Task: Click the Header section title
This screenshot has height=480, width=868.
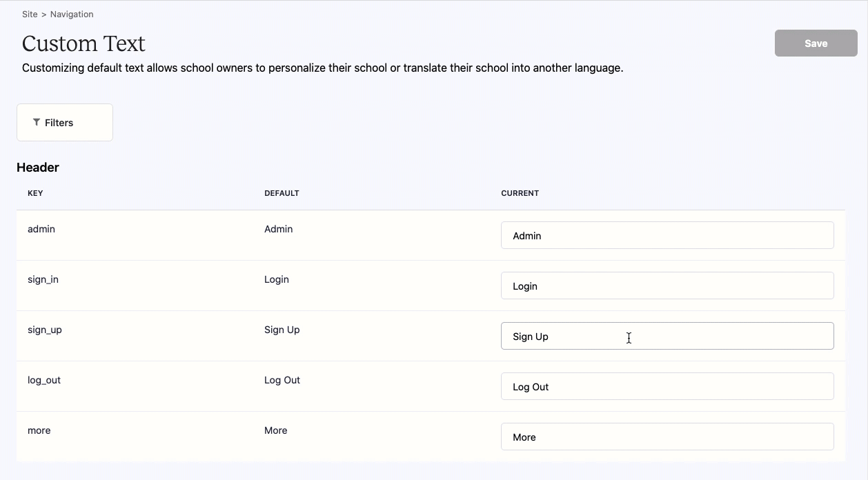Action: [x=38, y=167]
